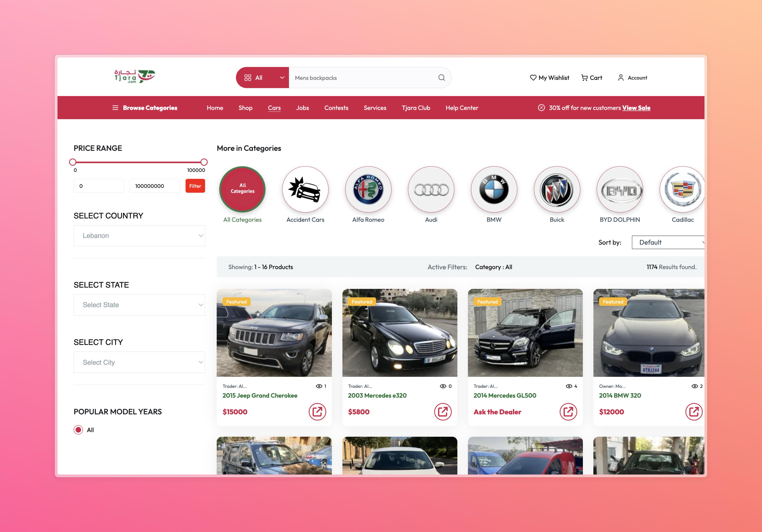Select the All radio under Popular Model Years

[78, 429]
